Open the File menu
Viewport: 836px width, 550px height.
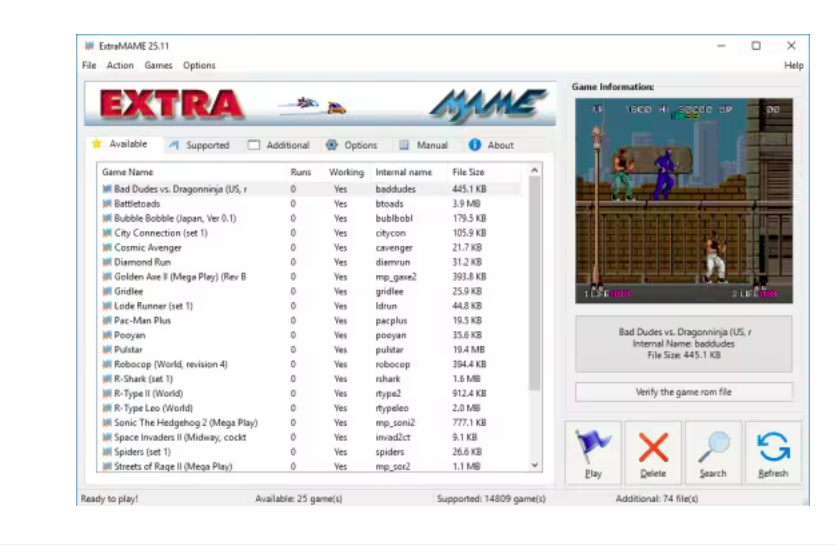click(x=89, y=66)
